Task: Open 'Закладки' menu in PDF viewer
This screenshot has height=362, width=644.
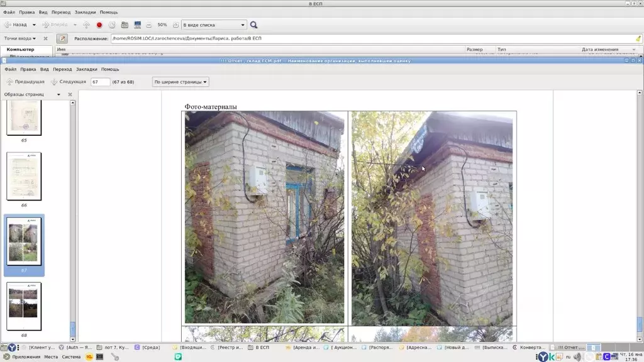Action: click(87, 69)
